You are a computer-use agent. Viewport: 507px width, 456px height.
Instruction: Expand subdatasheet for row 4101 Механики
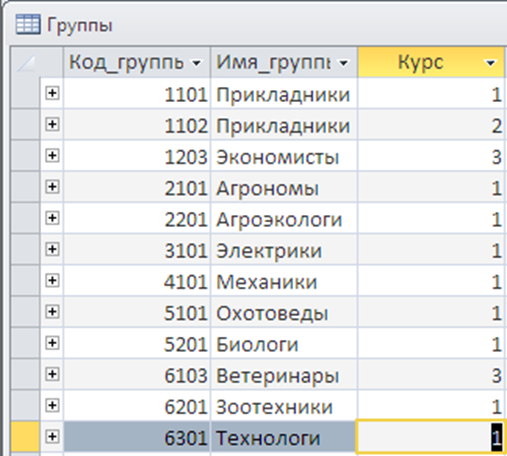coord(52,280)
